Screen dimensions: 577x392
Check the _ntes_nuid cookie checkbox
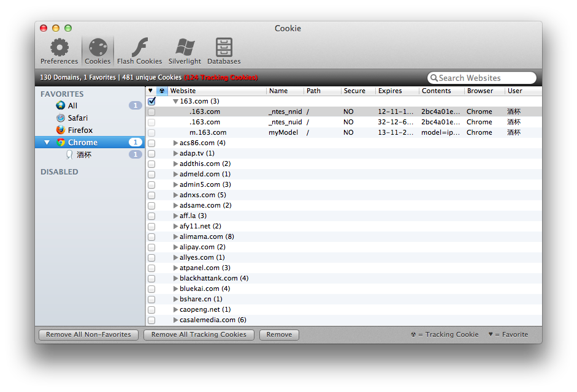(x=151, y=122)
